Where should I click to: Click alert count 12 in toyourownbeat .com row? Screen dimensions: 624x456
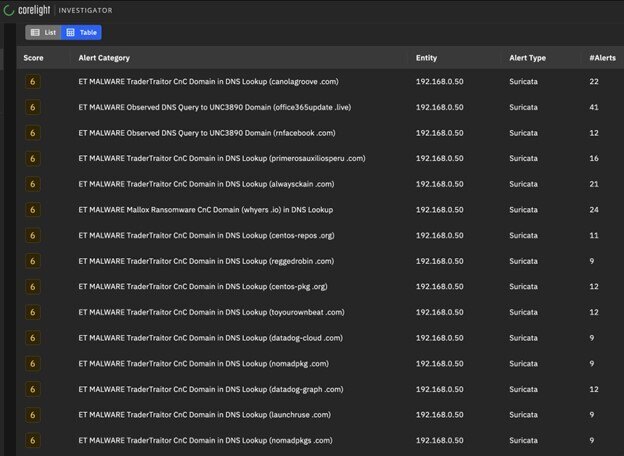click(x=594, y=312)
